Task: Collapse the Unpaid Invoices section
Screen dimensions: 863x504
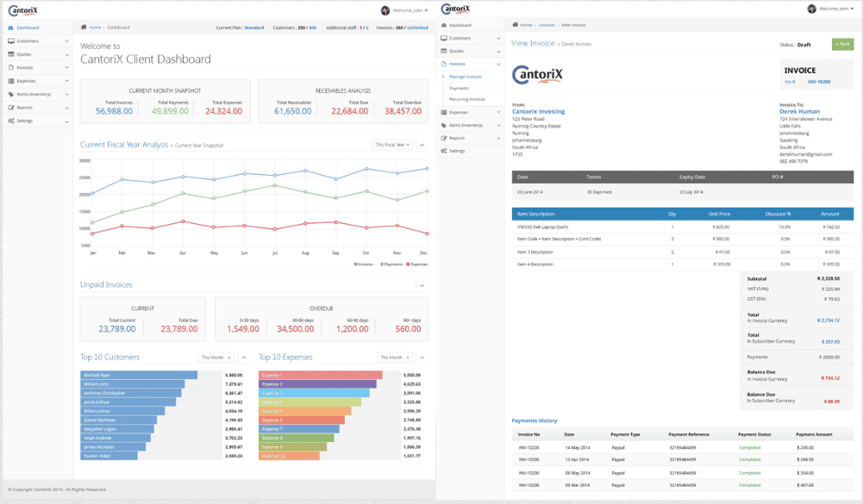Action: pyautogui.click(x=422, y=285)
